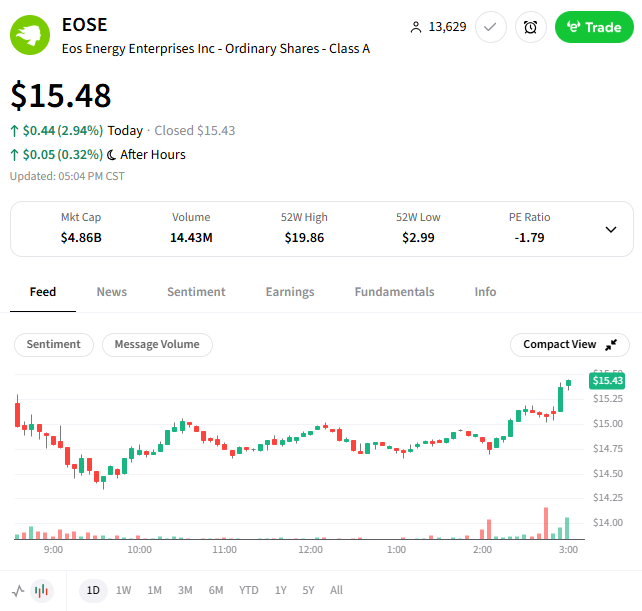Toggle the Message Volume overlay pill

157,344
